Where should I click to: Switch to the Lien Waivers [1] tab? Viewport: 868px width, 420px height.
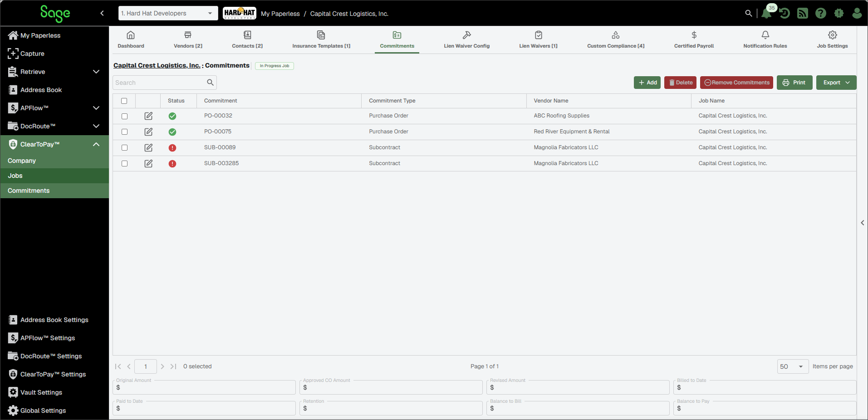tap(538, 39)
